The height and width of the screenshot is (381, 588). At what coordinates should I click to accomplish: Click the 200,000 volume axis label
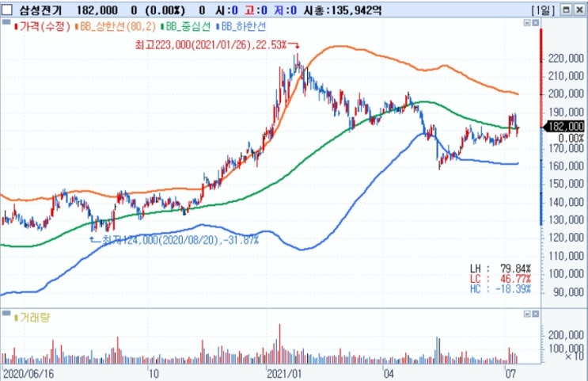[566, 335]
